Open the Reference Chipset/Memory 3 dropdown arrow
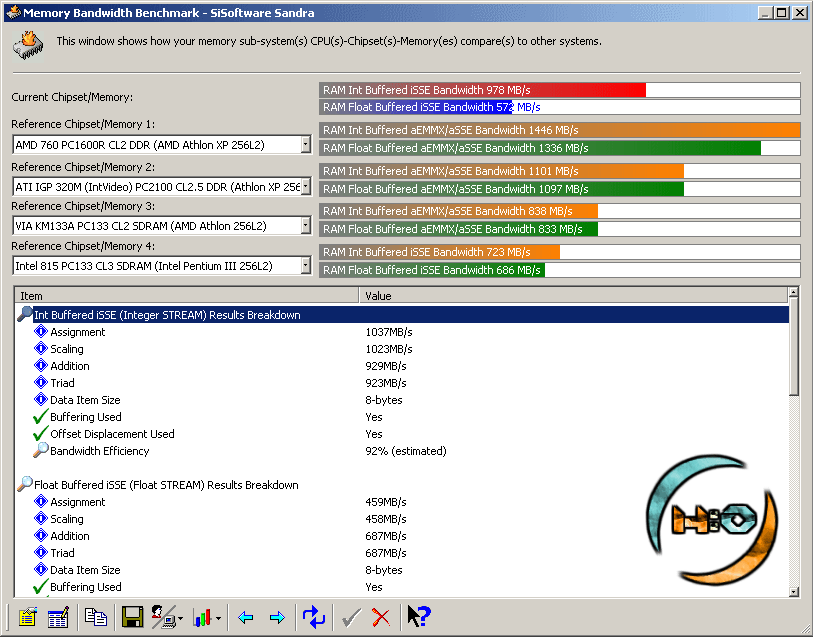This screenshot has height=637, width=813. tap(305, 225)
